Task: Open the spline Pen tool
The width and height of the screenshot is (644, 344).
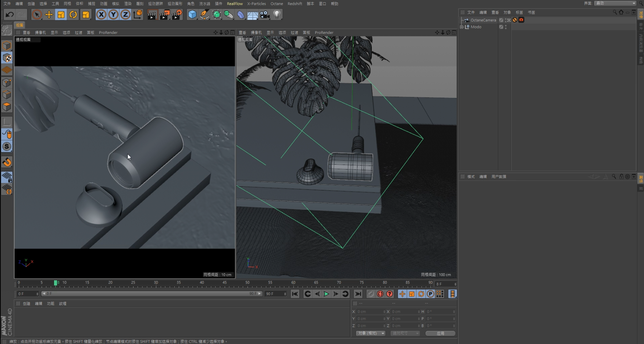Action: [204, 15]
